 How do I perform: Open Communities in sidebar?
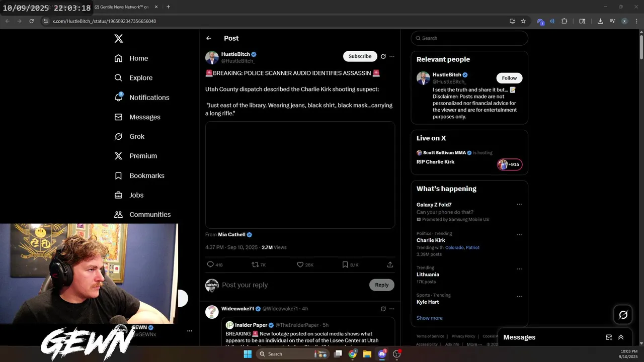pyautogui.click(x=142, y=215)
